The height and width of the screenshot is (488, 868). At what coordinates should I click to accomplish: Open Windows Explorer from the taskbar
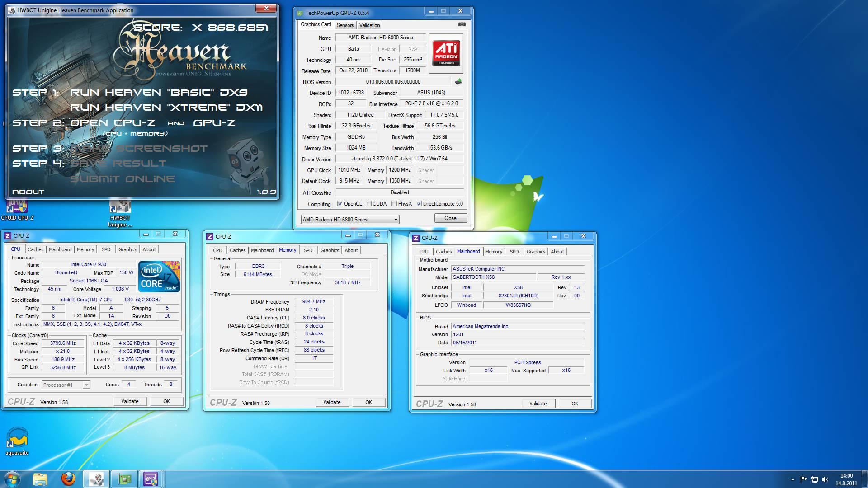[x=40, y=479]
